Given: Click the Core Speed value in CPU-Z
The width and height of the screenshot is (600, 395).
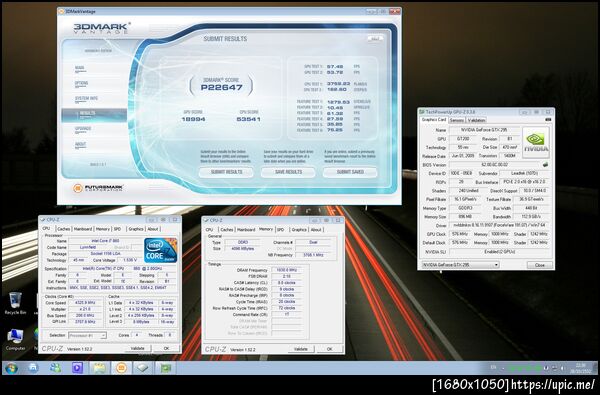Looking at the screenshot, I should tap(85, 302).
